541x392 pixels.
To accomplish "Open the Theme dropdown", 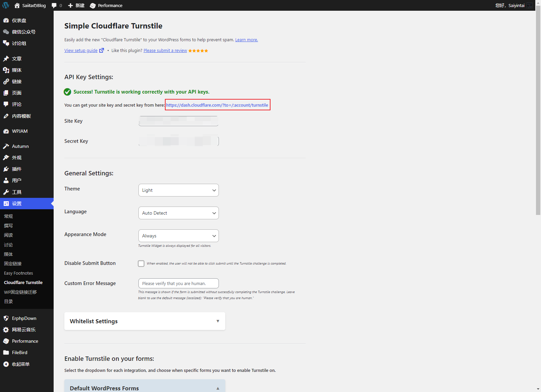I will 178,190.
